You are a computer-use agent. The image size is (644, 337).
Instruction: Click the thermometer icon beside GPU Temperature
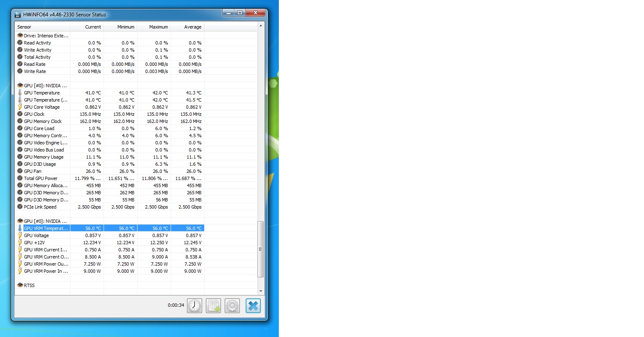point(20,93)
